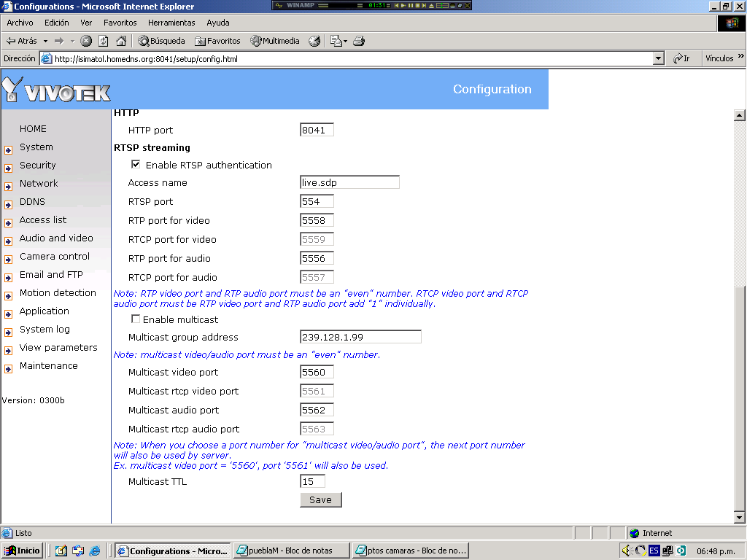
Task: Expand the Atrás back history dropdown arrow
Action: pyautogui.click(x=45, y=41)
